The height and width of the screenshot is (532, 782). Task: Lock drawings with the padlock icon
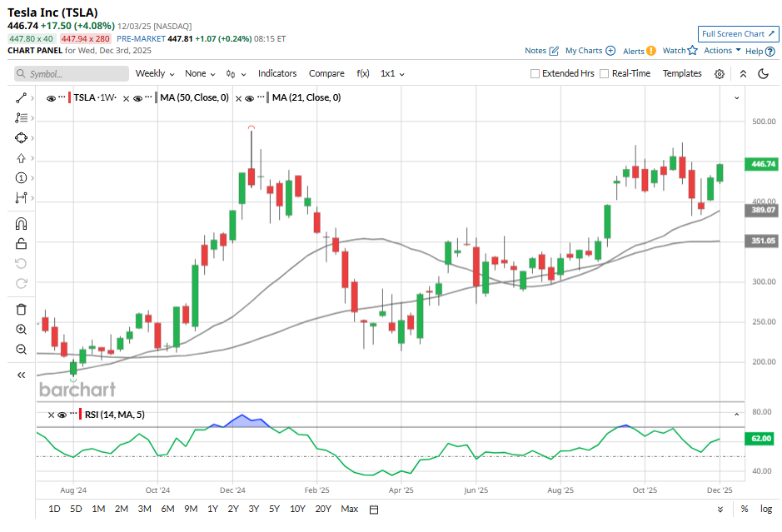point(21,244)
